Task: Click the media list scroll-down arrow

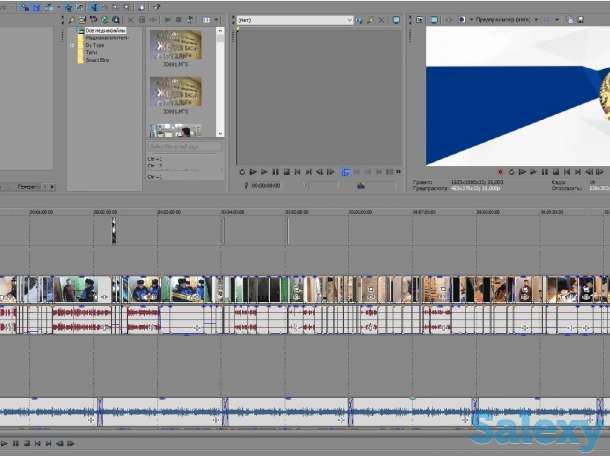Action: coord(220,133)
